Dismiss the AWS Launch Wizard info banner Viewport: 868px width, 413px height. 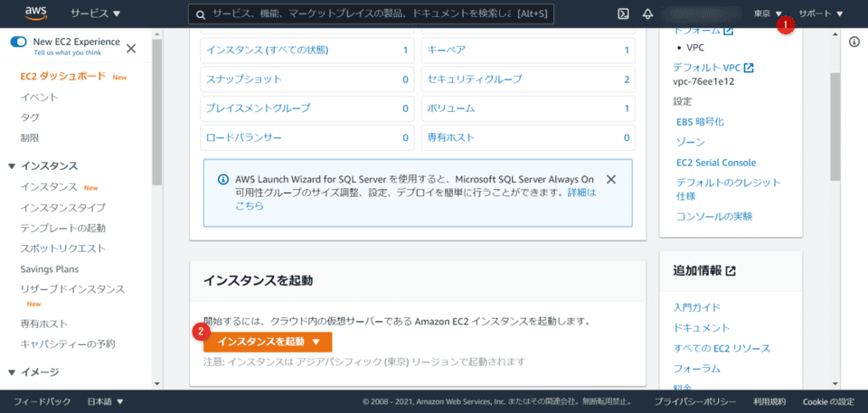click(611, 180)
